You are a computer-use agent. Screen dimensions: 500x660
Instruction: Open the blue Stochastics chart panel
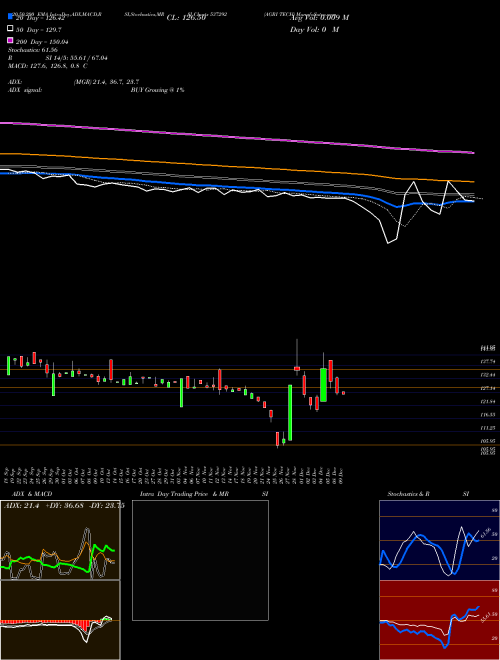439,540
